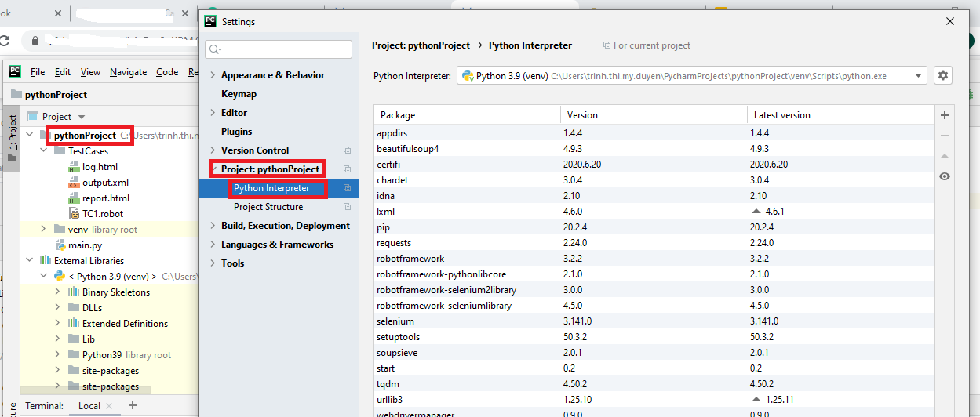Click the External Libraries icon
The width and height of the screenshot is (980, 417).
click(46, 261)
